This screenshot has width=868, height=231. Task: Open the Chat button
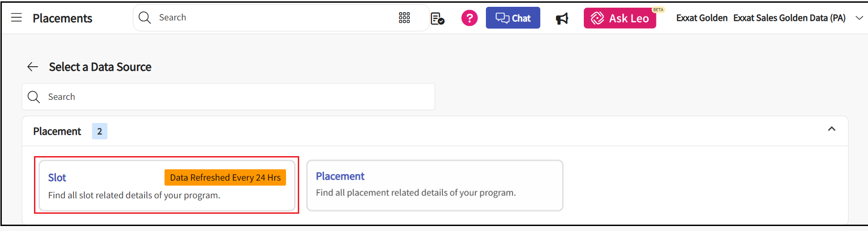[x=513, y=18]
